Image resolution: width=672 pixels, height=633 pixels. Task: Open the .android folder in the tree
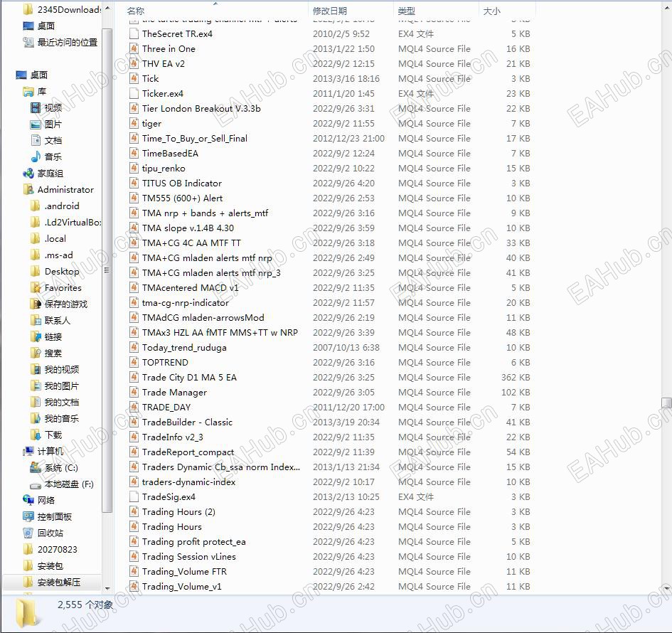tap(62, 206)
